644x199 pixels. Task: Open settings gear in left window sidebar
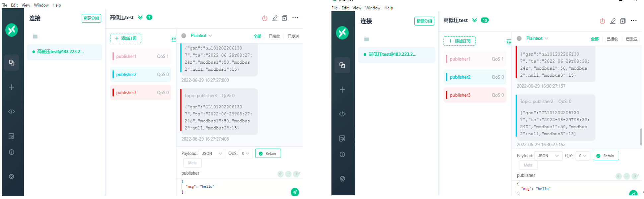12,177
